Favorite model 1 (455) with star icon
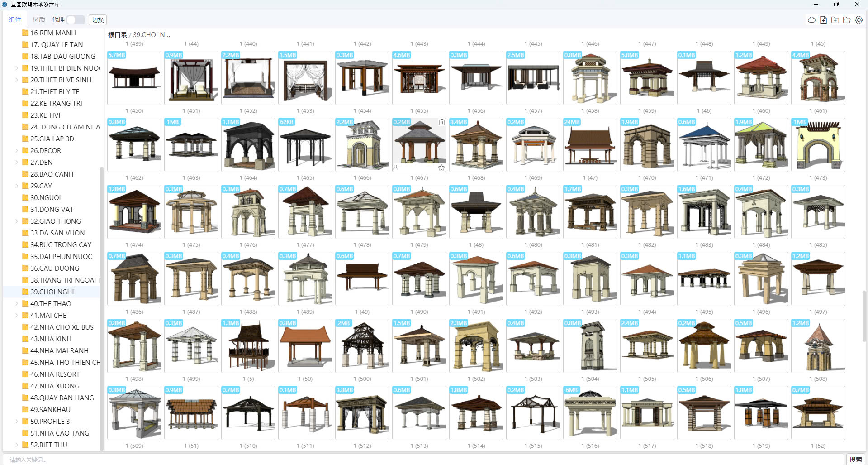Image resolution: width=868 pixels, height=465 pixels. [441, 168]
